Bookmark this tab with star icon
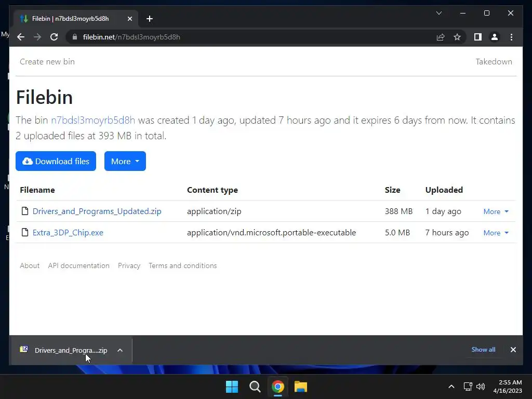The width and height of the screenshot is (532, 399). click(457, 37)
